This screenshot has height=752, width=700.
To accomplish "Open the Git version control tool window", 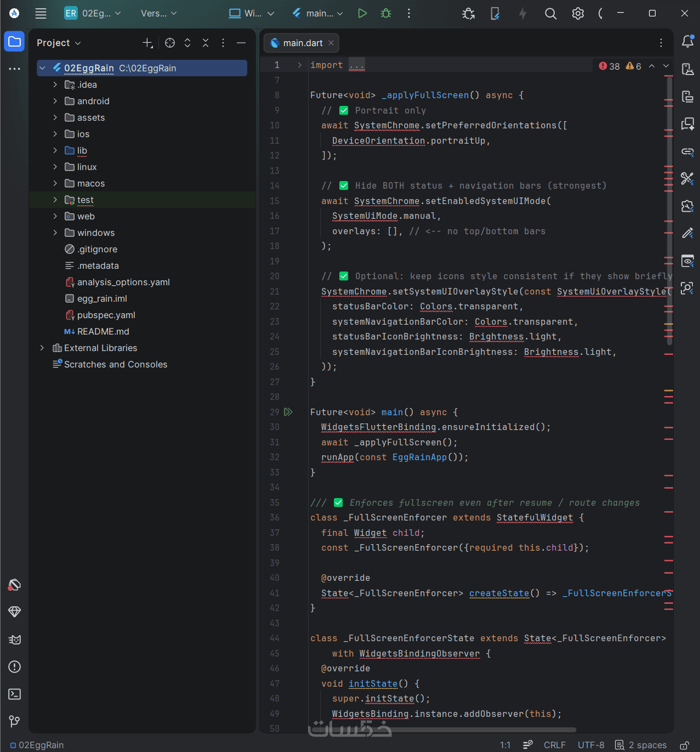I will coord(15,721).
